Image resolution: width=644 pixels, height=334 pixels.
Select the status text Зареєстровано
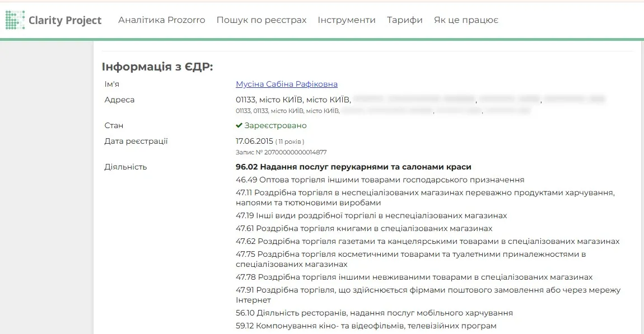[276, 125]
